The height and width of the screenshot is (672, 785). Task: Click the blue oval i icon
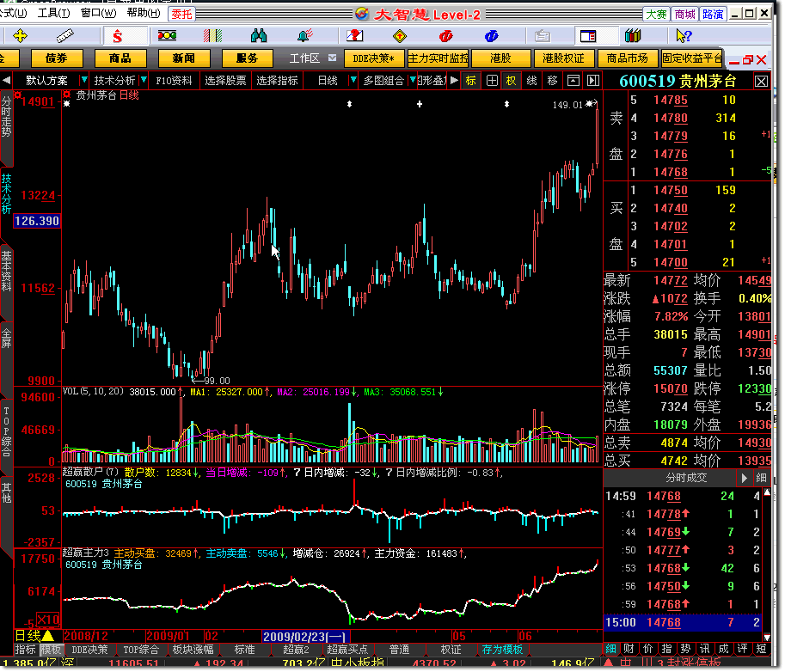pos(491,36)
